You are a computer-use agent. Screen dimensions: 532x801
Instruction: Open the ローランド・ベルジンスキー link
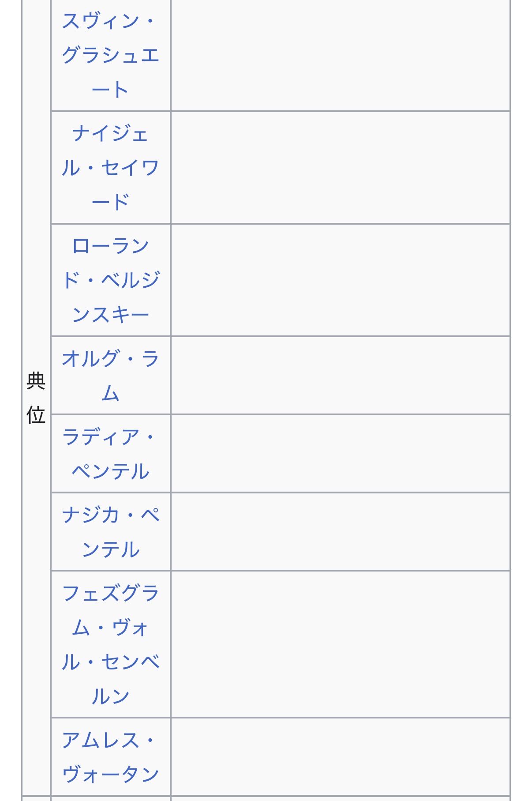tap(110, 280)
